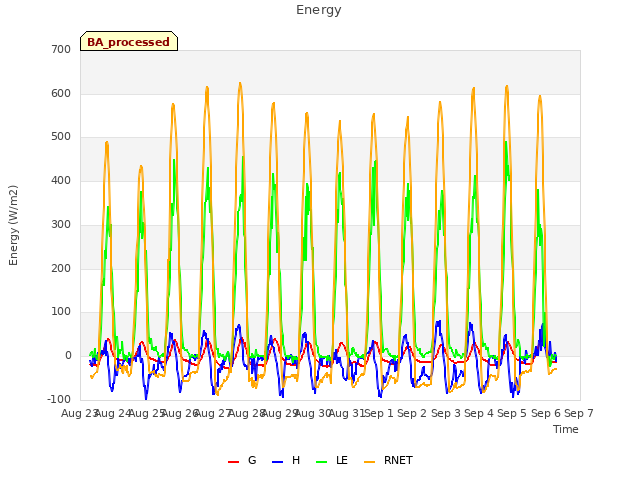The height and width of the screenshot is (480, 640).
Task: Click the blue H legend swatch
Action: point(277,462)
